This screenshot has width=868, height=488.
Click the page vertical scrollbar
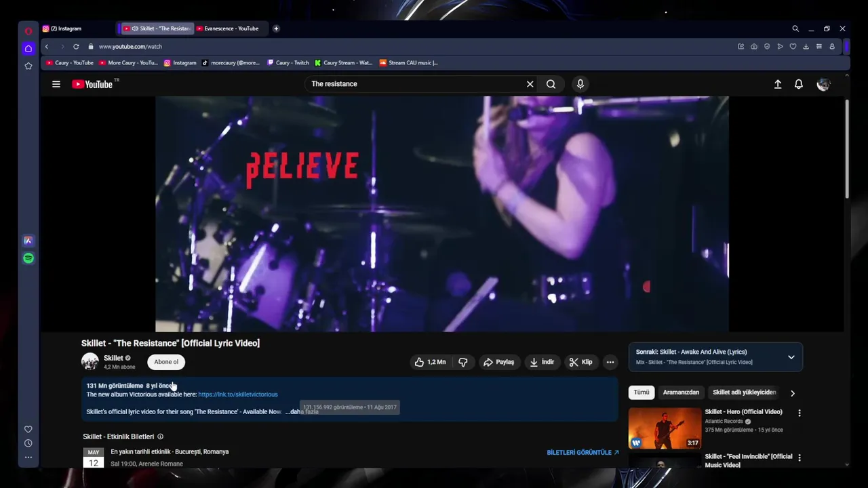[846, 149]
